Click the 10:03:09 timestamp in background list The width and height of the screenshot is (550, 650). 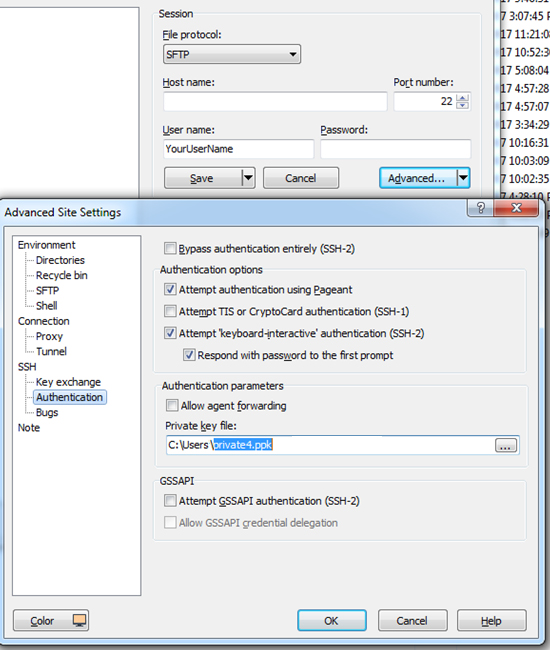pyautogui.click(x=524, y=160)
